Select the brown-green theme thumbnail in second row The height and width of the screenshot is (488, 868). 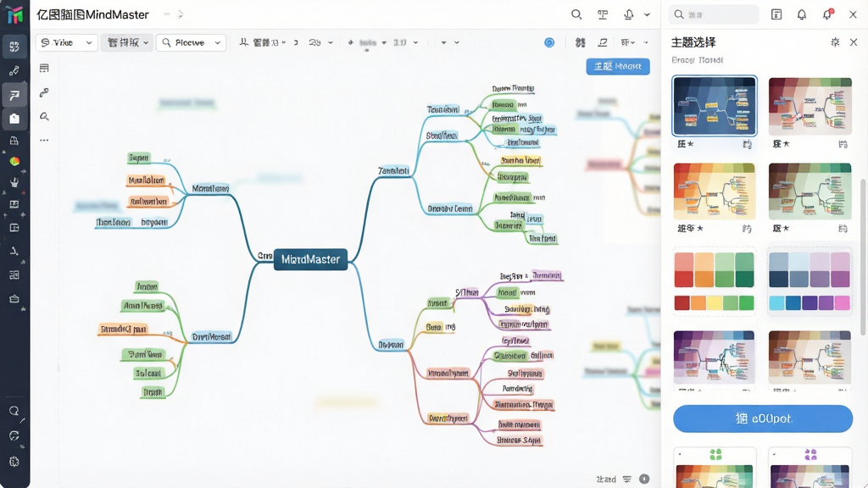[810, 191]
